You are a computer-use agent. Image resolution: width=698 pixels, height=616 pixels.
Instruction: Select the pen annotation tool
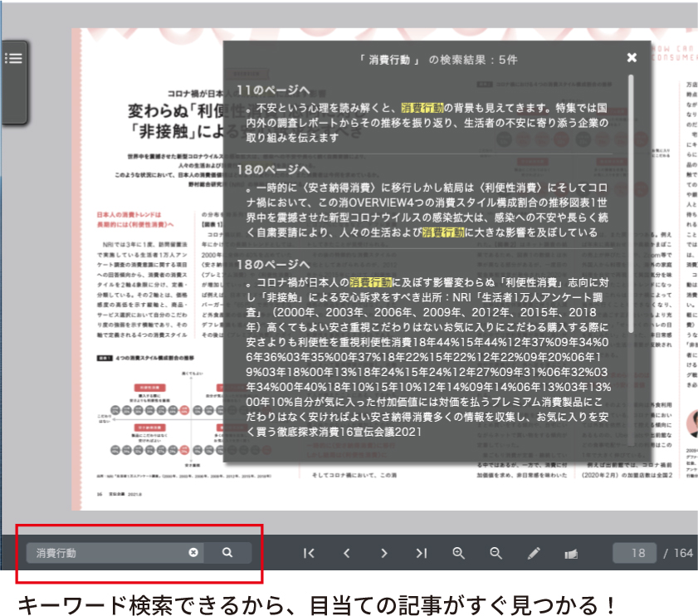(x=534, y=553)
